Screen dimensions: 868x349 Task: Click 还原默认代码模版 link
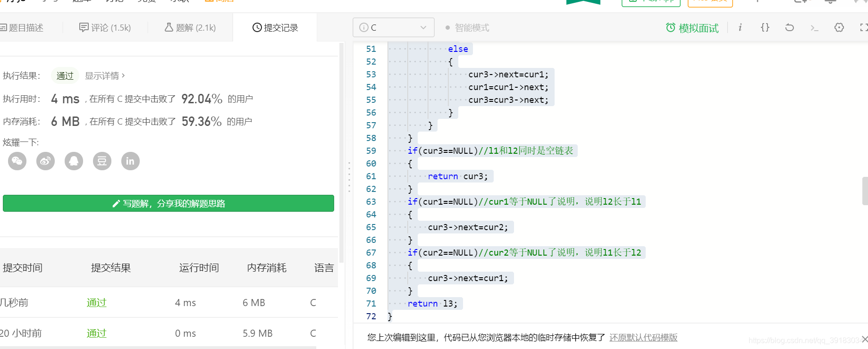click(643, 338)
